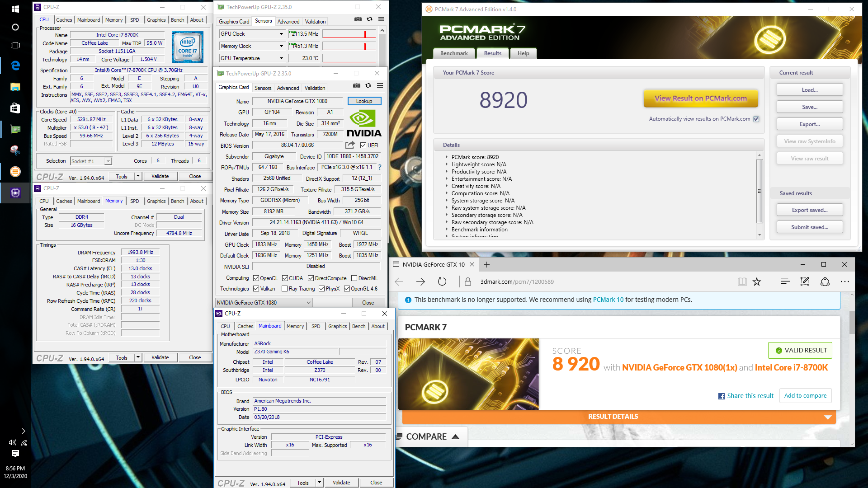The width and height of the screenshot is (868, 488).
Task: Open Cortana search circle
Action: point(15,27)
